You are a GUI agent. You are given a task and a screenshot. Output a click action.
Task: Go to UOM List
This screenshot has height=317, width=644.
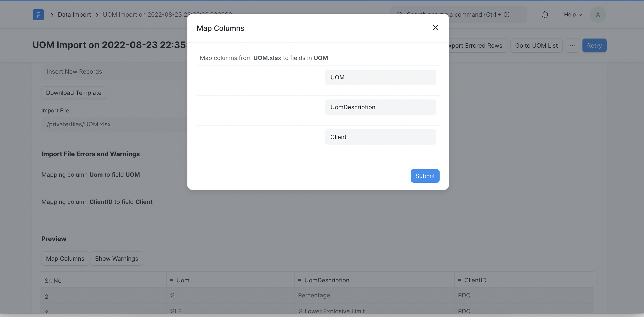click(536, 46)
